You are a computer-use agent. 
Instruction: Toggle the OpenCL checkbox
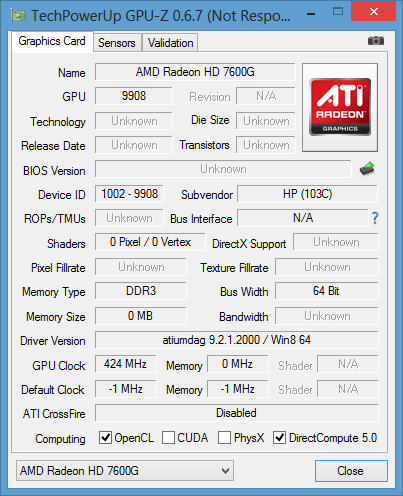tap(105, 437)
